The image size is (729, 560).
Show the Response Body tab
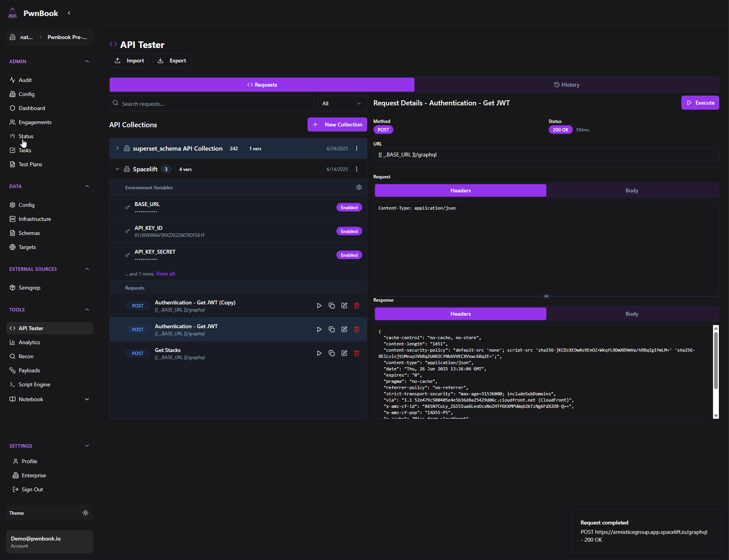[x=632, y=314]
